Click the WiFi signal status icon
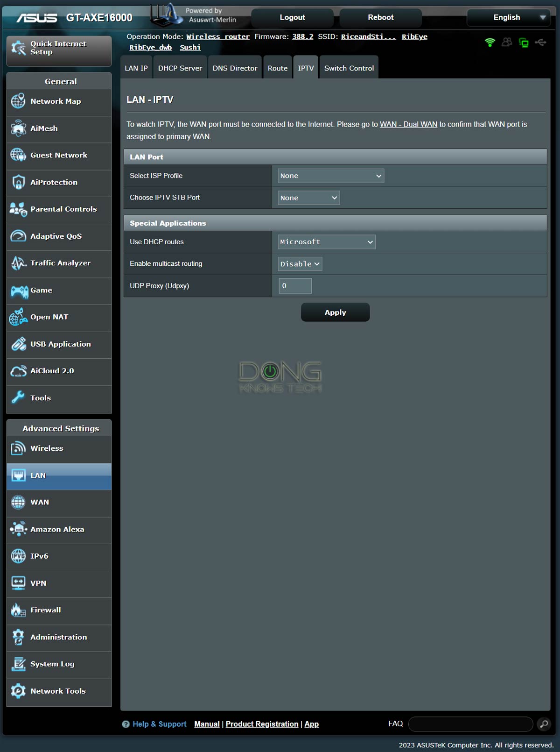This screenshot has width=560, height=752. (x=490, y=43)
